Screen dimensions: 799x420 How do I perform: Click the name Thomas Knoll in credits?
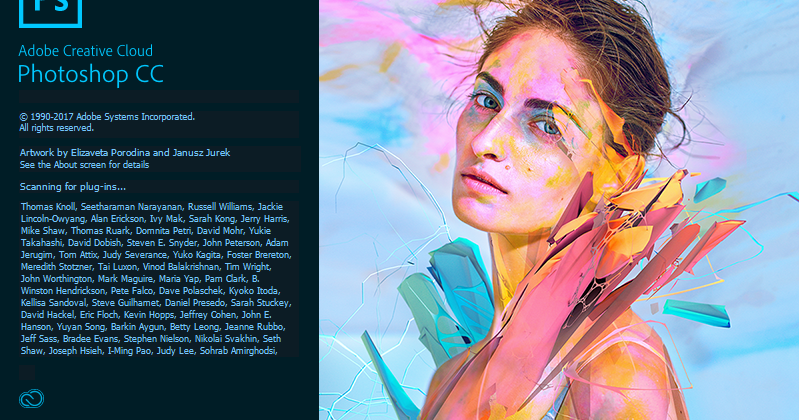point(48,207)
